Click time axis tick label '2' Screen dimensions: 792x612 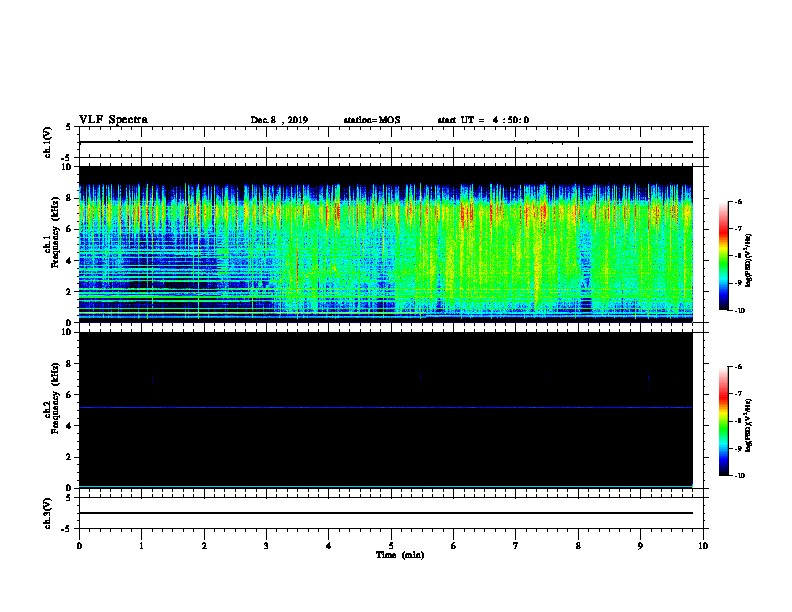pos(204,546)
